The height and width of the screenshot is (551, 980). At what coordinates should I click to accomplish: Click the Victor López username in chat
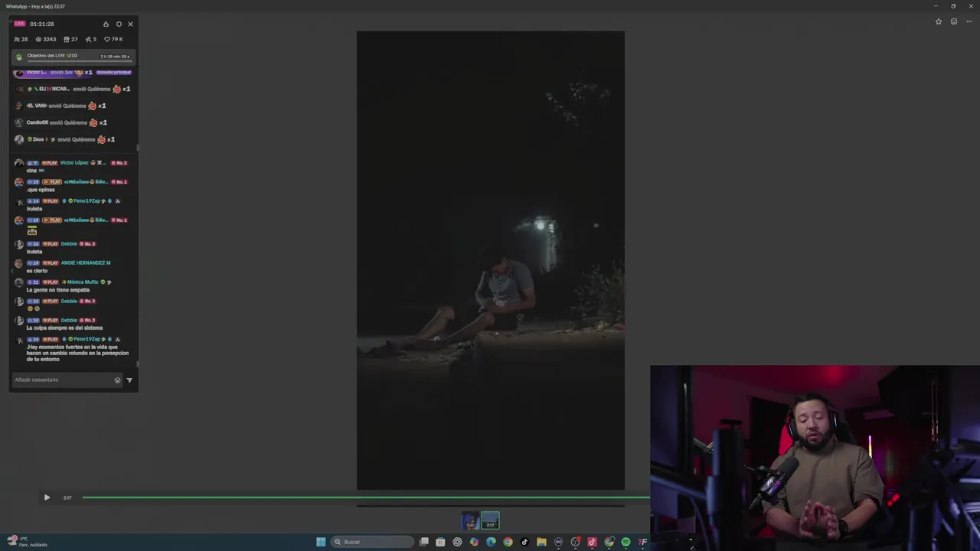tap(74, 163)
